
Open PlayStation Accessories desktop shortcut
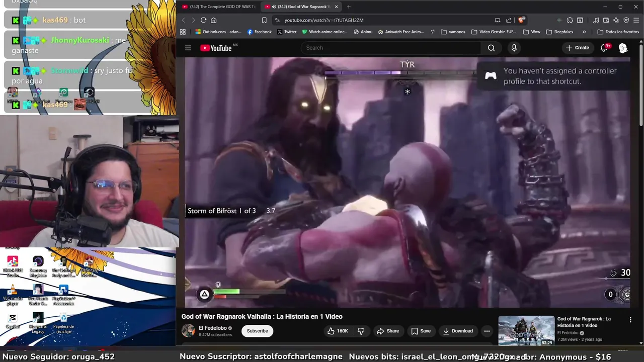[63, 295]
